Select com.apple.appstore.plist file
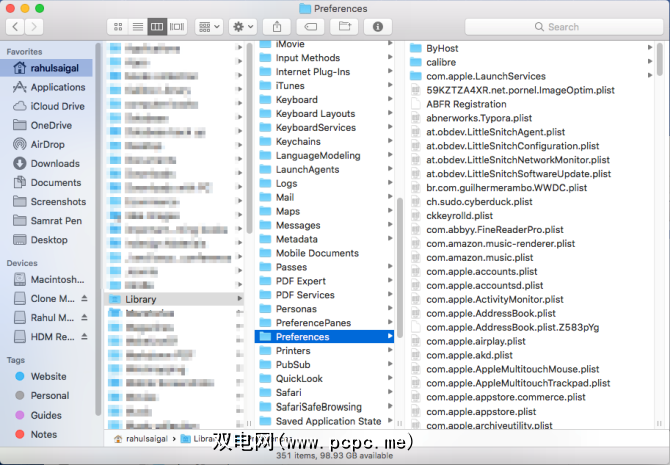Viewport: 670px width, 465px height. click(x=530, y=412)
